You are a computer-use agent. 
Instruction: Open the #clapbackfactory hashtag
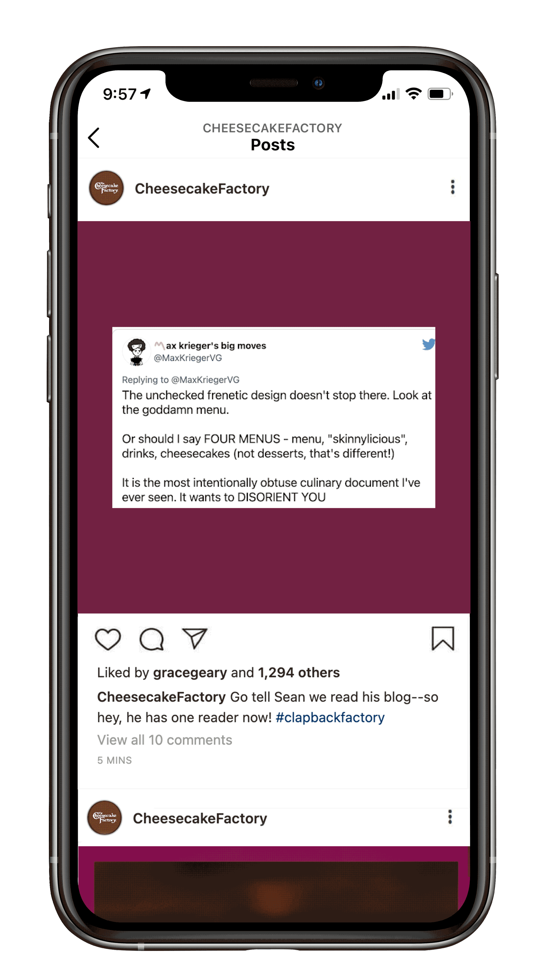(x=330, y=717)
